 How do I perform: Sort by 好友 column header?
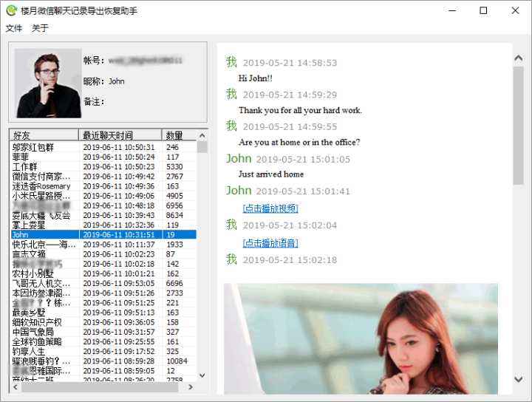point(44,135)
